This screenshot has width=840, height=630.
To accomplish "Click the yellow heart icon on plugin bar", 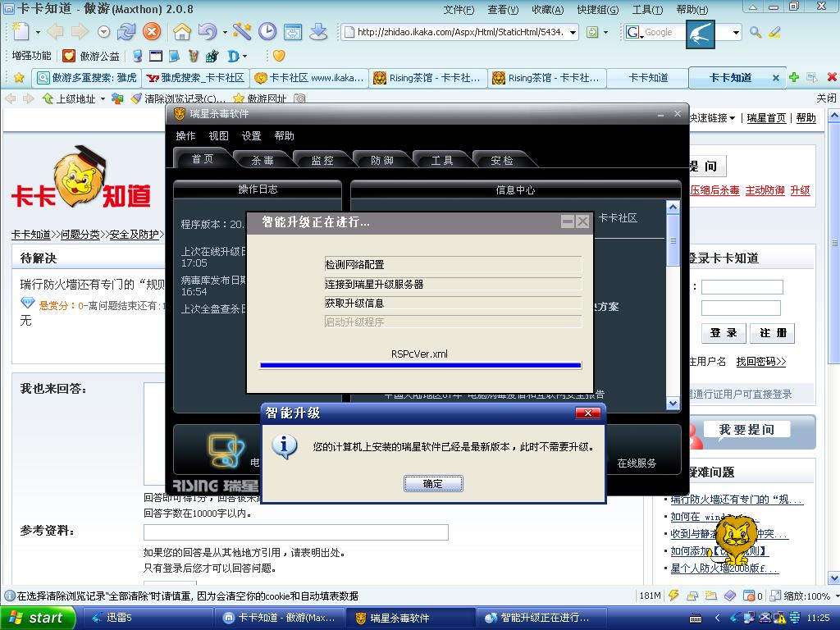I will pyautogui.click(x=279, y=55).
